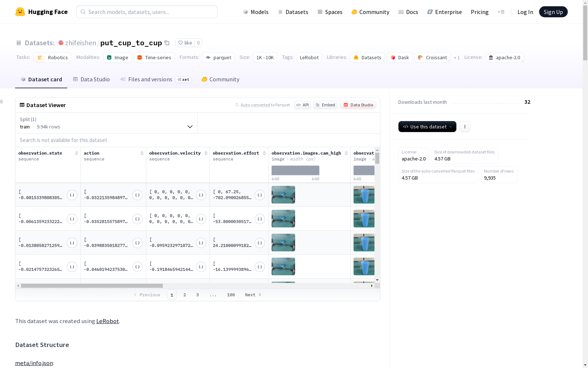Jump to page 100 of the table
The height and width of the screenshot is (368, 588).
point(231,295)
